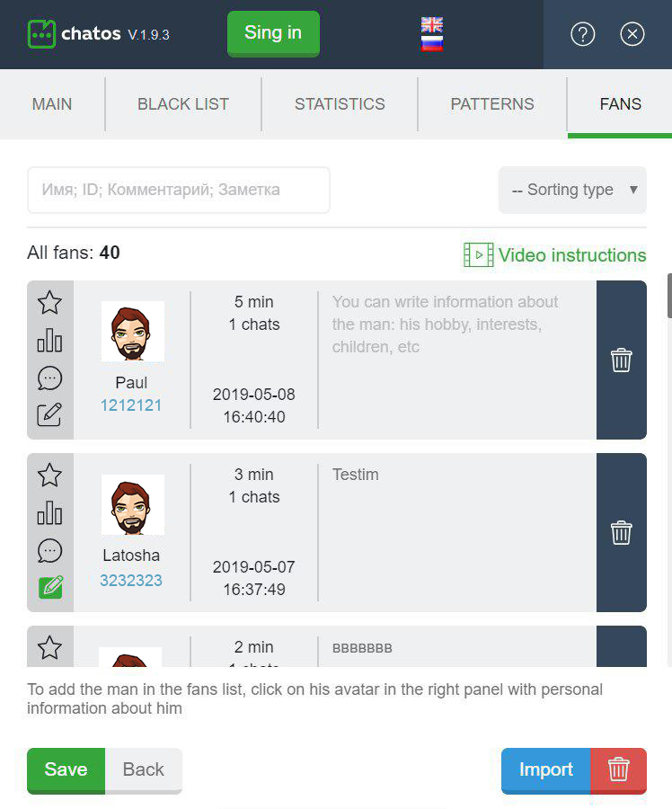672x809 pixels.
Task: Switch language using the flags icon
Action: pyautogui.click(x=431, y=34)
